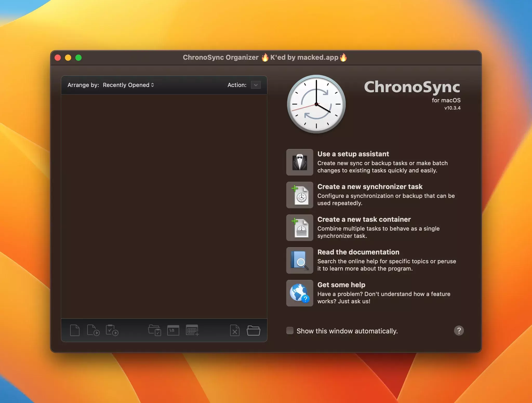
Task: Click the new synchronizer task document icon
Action: point(300,195)
